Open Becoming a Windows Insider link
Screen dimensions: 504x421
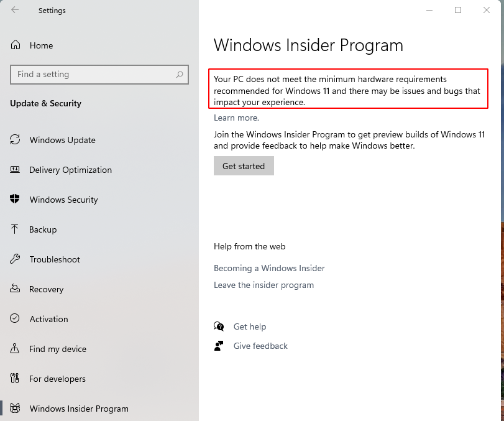pos(269,268)
